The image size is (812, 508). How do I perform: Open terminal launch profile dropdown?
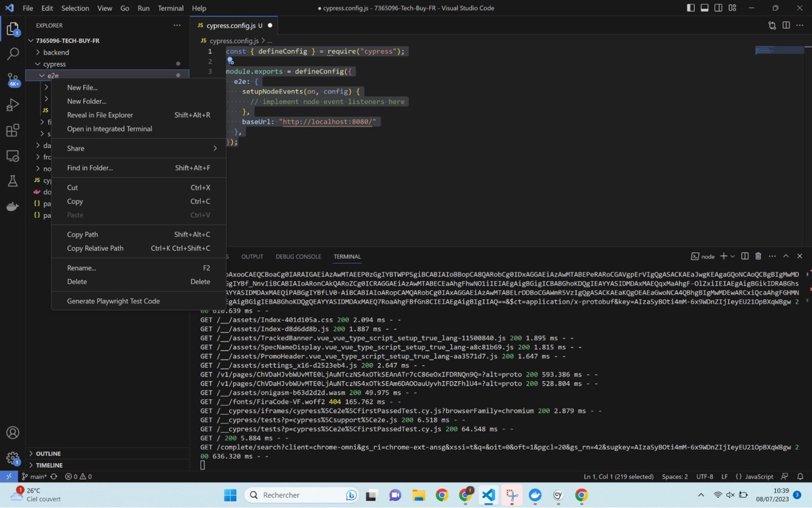coord(733,256)
